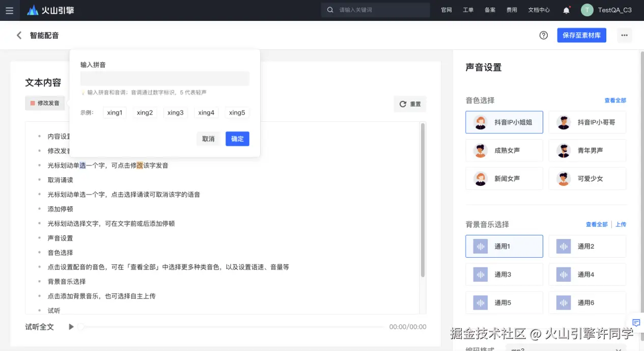
Task: Go back with the arrow beside 智能配音
Action: tap(19, 35)
